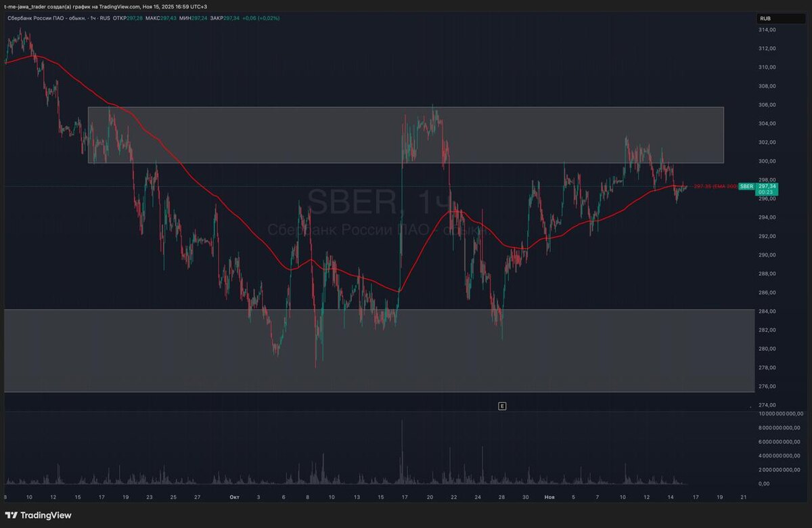Click the 314,00 price scale label
The image size is (812, 528).
click(767, 30)
